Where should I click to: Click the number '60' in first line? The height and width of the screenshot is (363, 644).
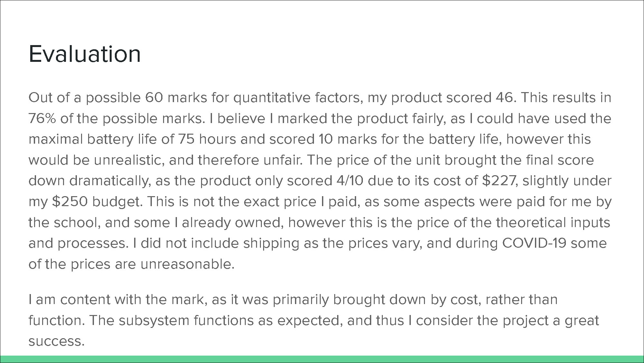tap(154, 98)
